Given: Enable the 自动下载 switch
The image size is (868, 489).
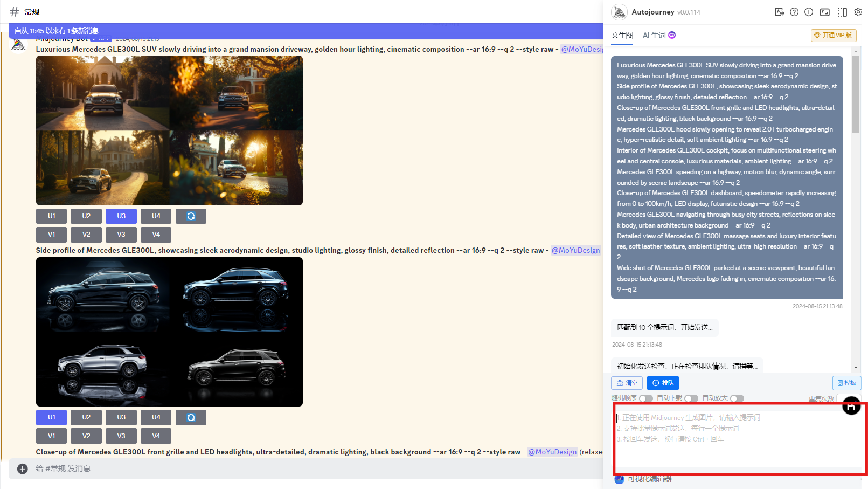Looking at the screenshot, I should point(691,398).
